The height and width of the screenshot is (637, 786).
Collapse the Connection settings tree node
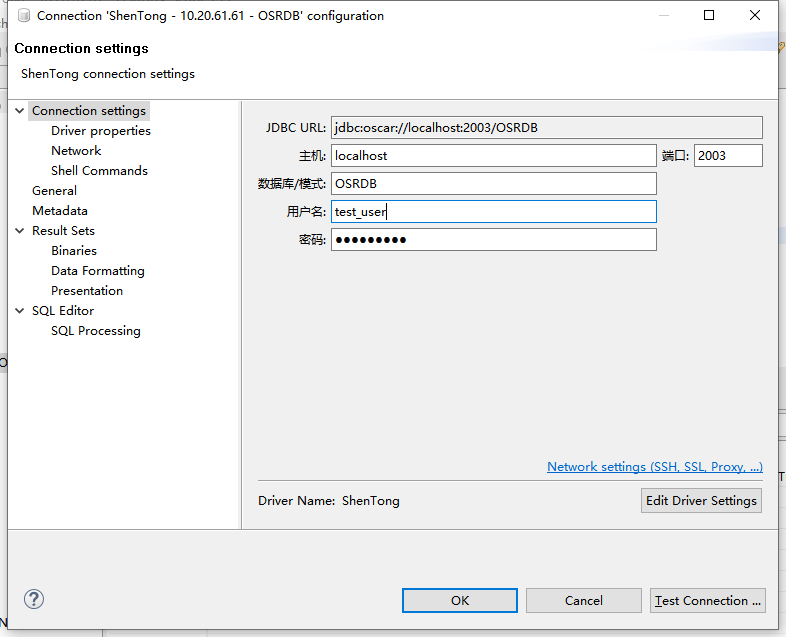tap(20, 111)
